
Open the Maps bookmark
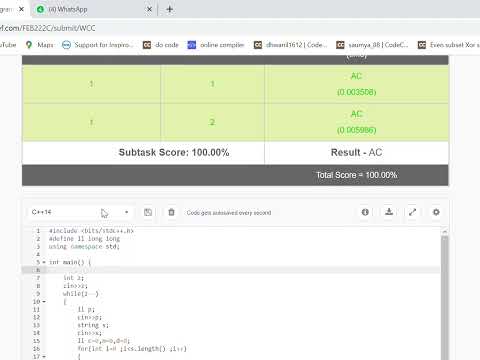click(x=40, y=45)
